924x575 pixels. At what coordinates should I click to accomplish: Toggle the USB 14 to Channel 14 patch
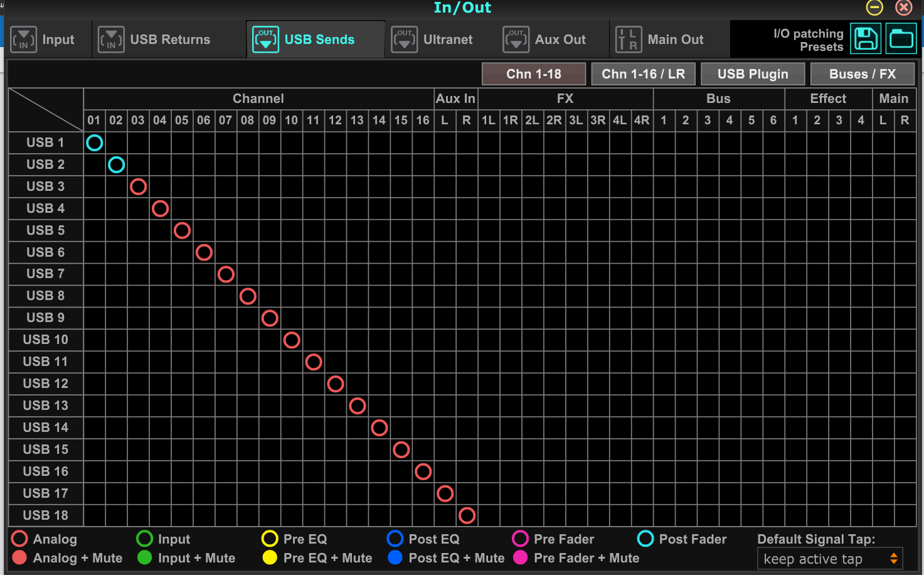pyautogui.click(x=380, y=427)
